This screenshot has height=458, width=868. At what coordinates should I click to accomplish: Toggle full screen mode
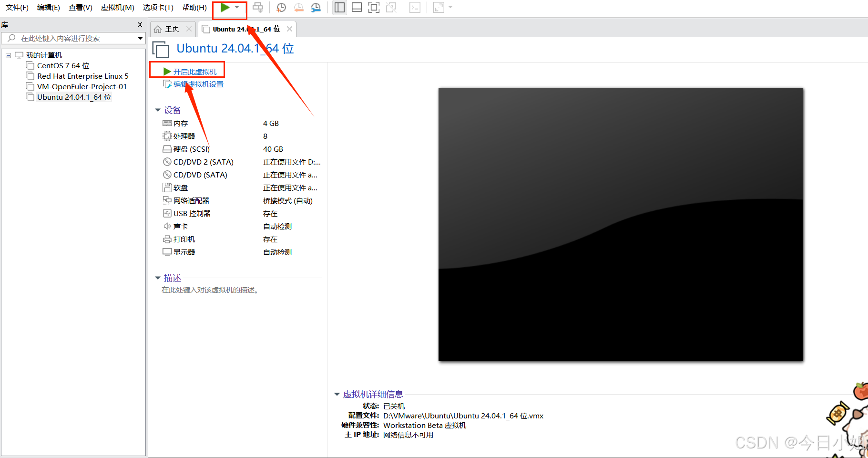374,7
